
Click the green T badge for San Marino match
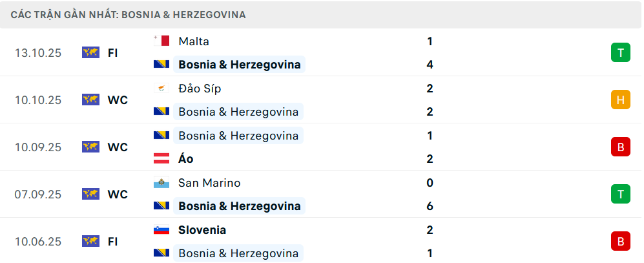620,194
